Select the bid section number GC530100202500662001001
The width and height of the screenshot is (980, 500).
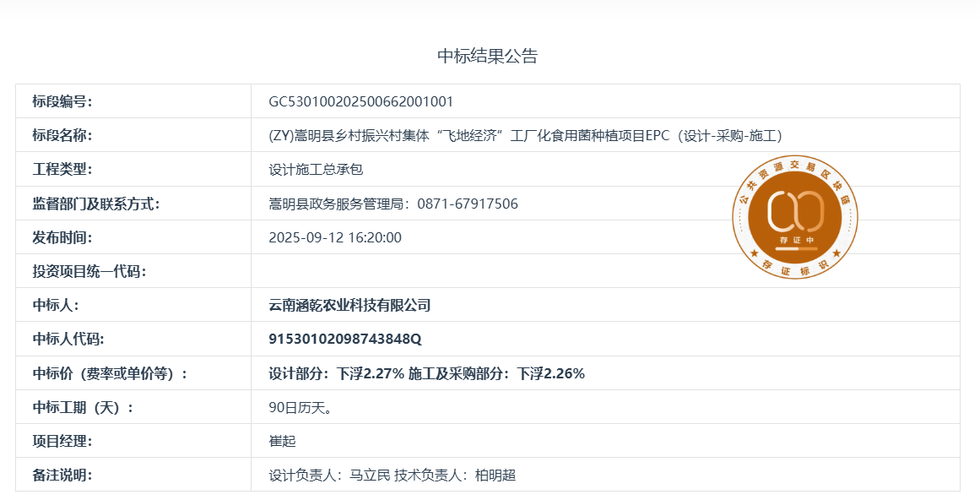point(360,102)
